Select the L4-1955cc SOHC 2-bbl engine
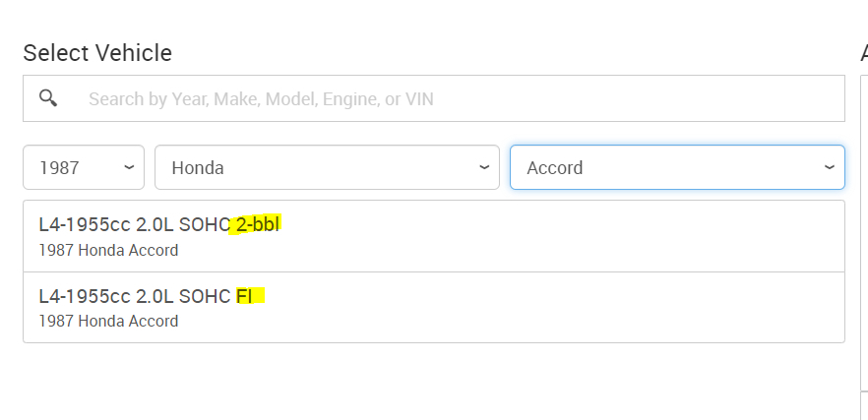 pyautogui.click(x=433, y=236)
